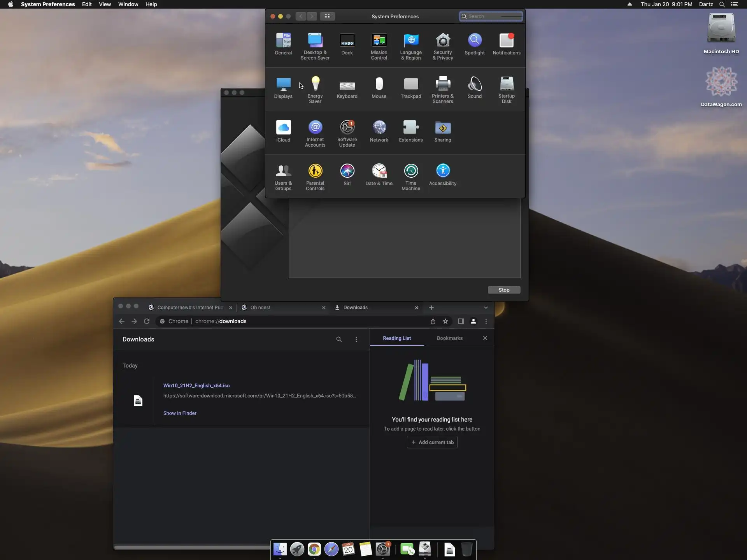The height and width of the screenshot is (560, 747).
Task: Click the Show in Finder link
Action: [180, 413]
